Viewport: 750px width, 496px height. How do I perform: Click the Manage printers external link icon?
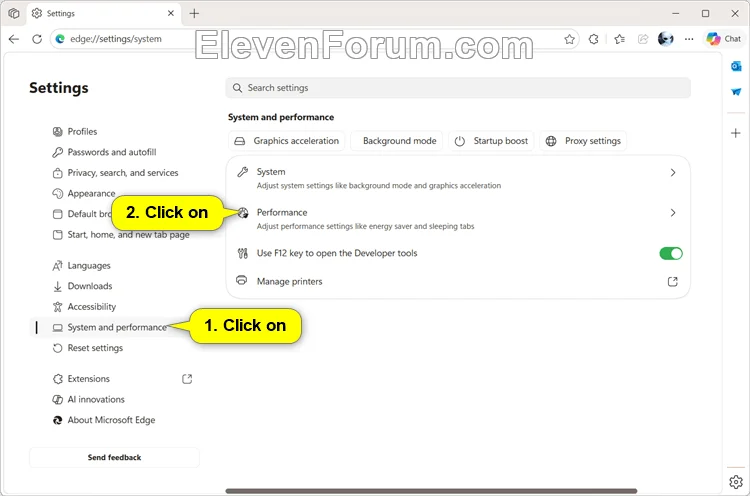coord(673,282)
